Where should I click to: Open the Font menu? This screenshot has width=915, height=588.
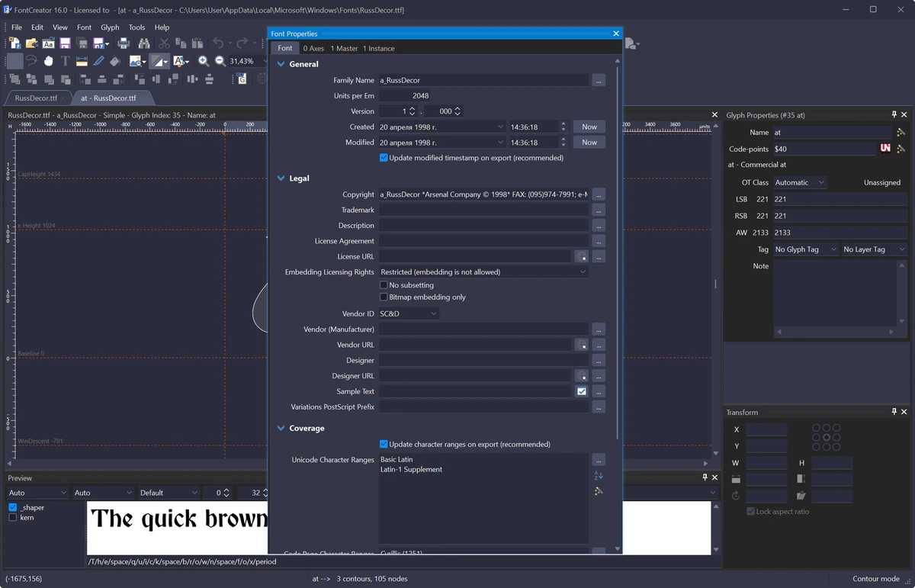pyautogui.click(x=84, y=27)
